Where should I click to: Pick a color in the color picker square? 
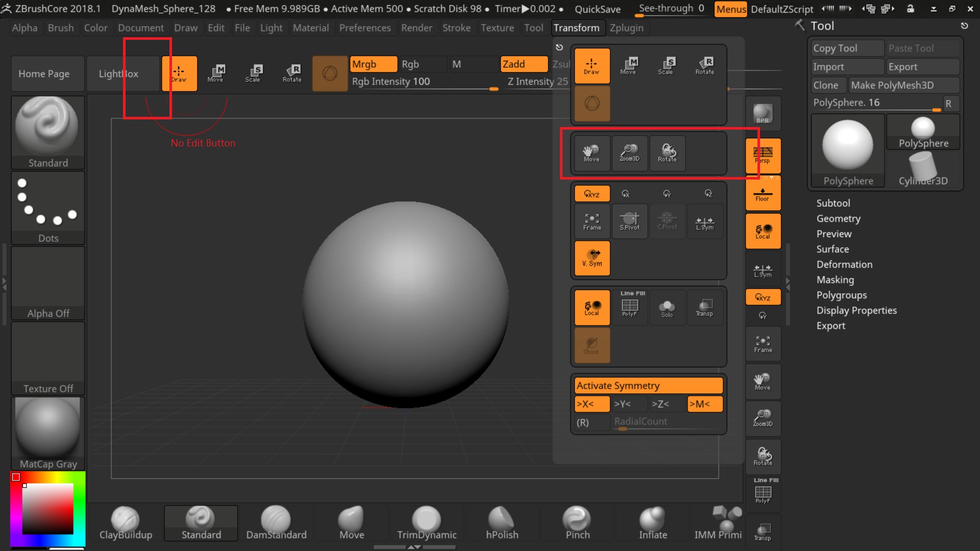pyautogui.click(x=48, y=509)
